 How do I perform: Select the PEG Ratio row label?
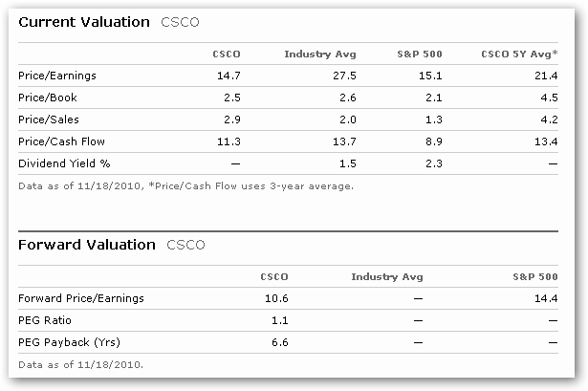coord(45,320)
